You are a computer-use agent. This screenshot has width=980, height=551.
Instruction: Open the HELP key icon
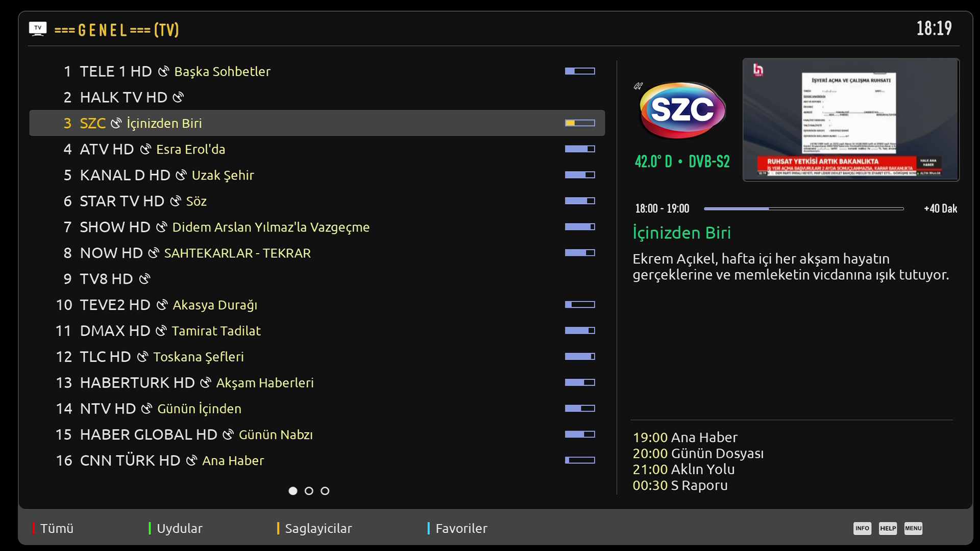(x=888, y=529)
